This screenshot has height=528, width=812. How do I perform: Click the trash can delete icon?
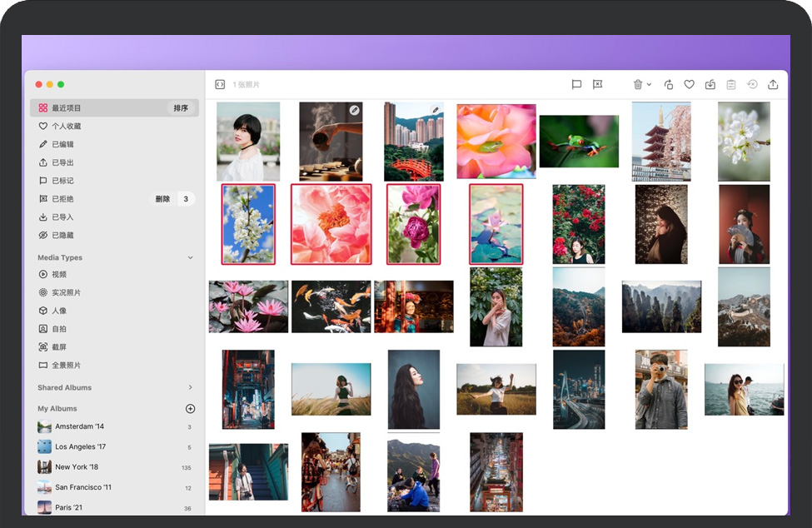click(638, 85)
